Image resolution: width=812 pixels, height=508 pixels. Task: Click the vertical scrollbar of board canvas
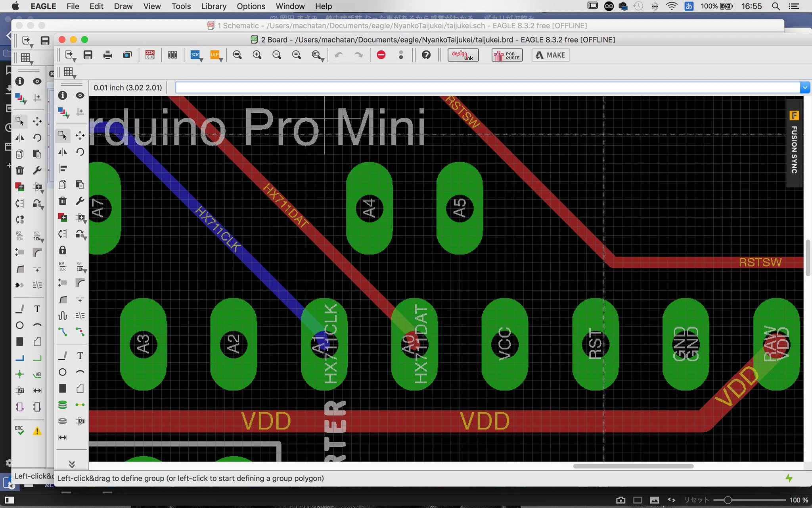tap(807, 258)
